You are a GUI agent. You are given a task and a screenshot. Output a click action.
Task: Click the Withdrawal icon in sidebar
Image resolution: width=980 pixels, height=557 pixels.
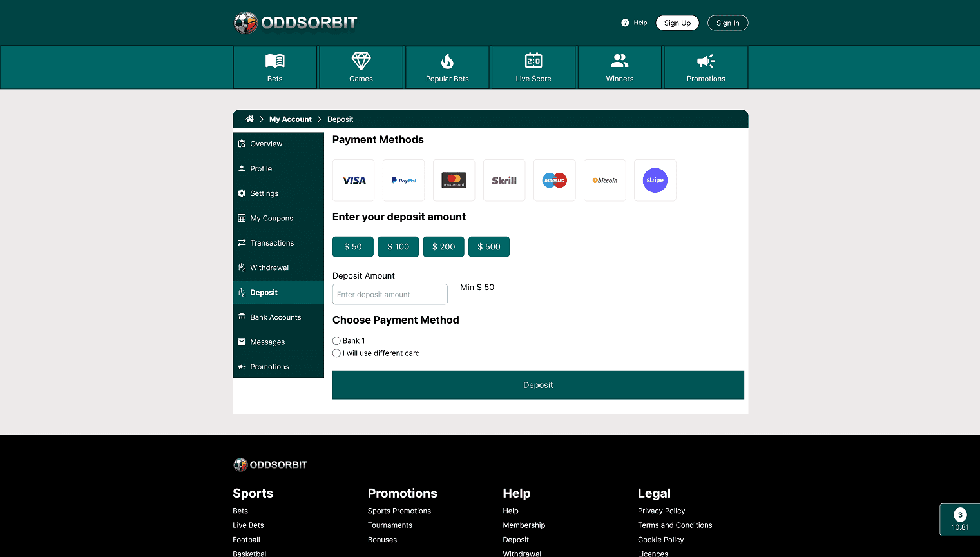[x=242, y=268]
